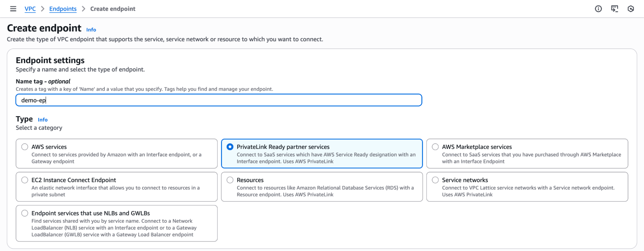644x251 pixels.
Task: Open the hamburger navigation menu
Action: click(13, 9)
